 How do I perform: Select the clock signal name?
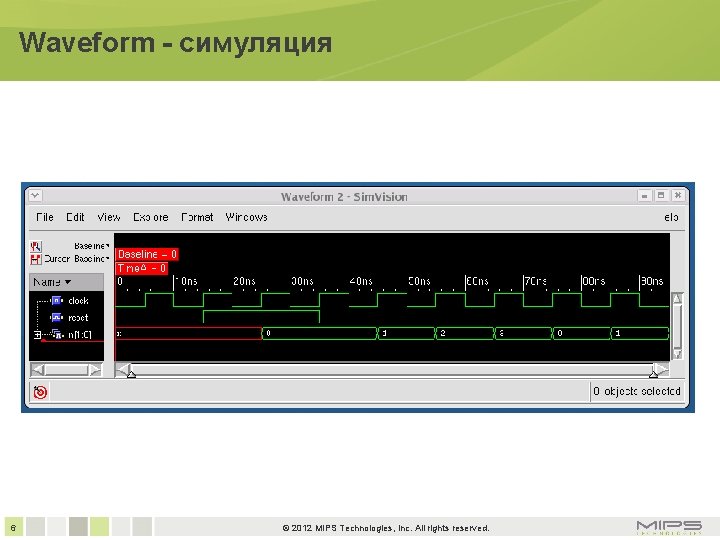pyautogui.click(x=78, y=301)
